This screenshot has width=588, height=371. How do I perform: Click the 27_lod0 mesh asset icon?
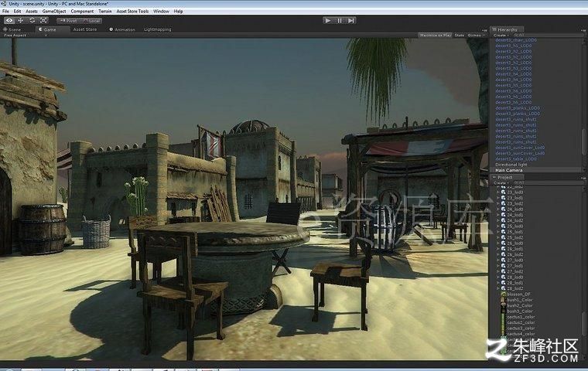[503, 260]
